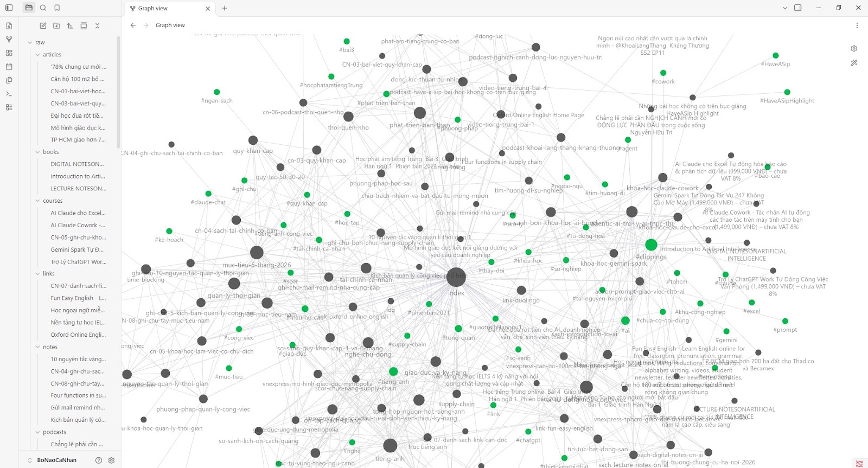Image resolution: width=868 pixels, height=468 pixels.
Task: Toggle the right sidebar panel
Action: tap(798, 8)
